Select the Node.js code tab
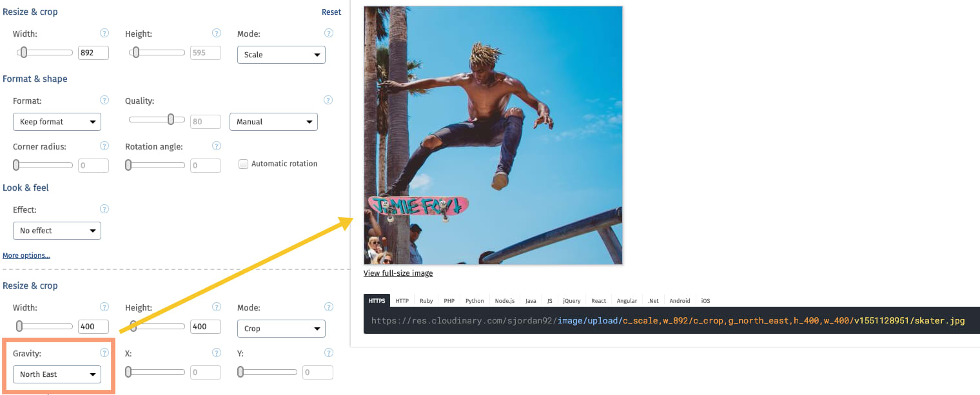 tap(505, 301)
